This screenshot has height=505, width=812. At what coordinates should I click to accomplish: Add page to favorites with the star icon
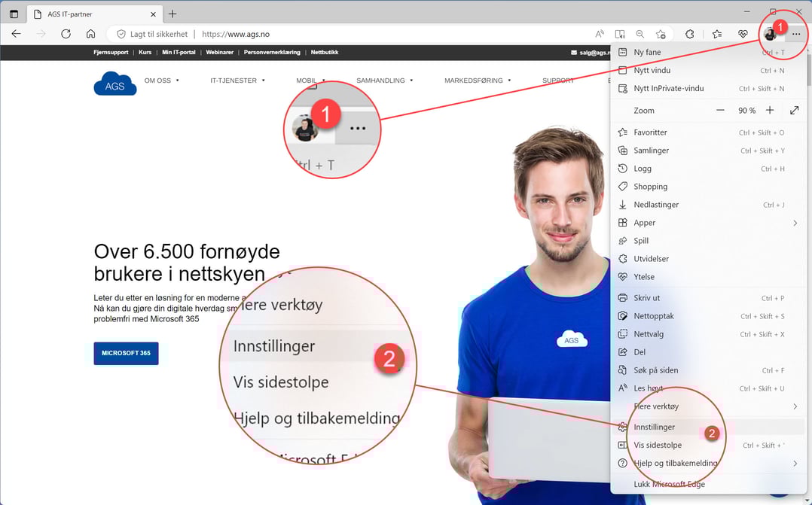[x=661, y=34]
